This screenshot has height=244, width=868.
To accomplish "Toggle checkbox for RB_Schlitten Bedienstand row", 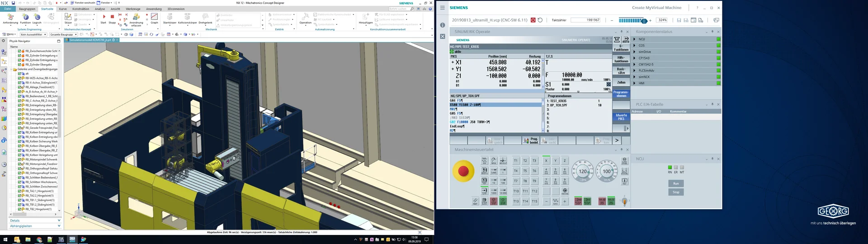I will 19,178.
